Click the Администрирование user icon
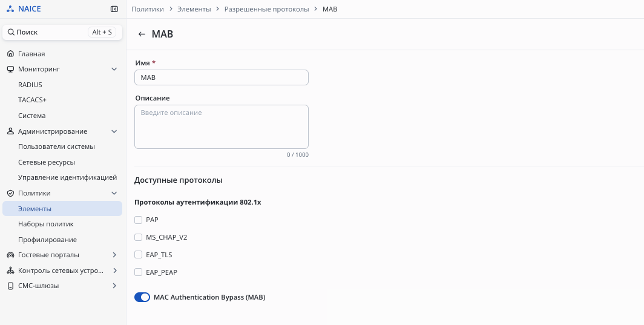This screenshot has height=325, width=644. (10, 131)
